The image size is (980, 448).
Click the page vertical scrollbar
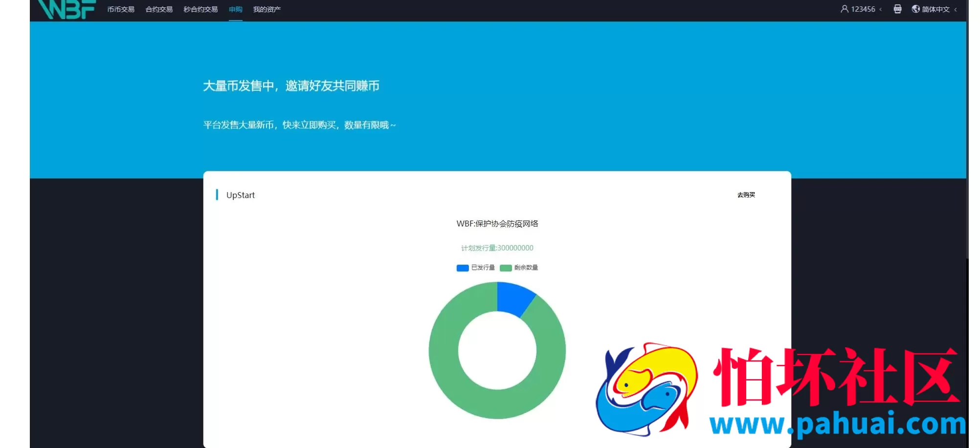(x=967, y=130)
